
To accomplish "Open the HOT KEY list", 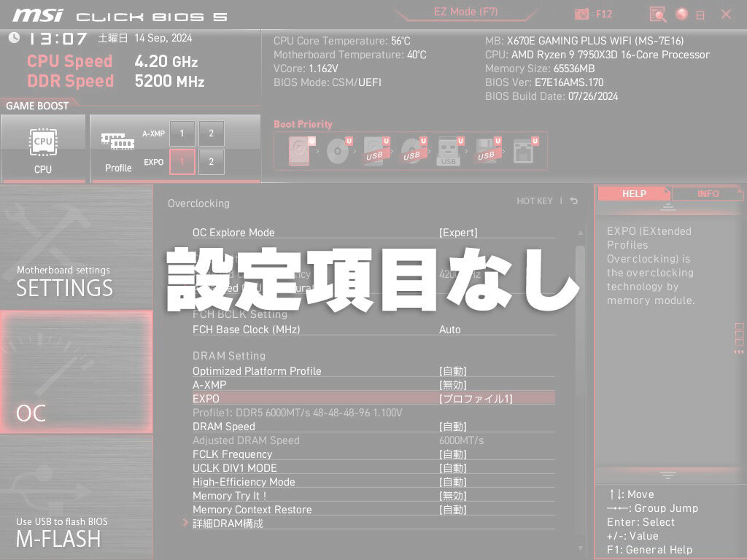I will [x=535, y=201].
